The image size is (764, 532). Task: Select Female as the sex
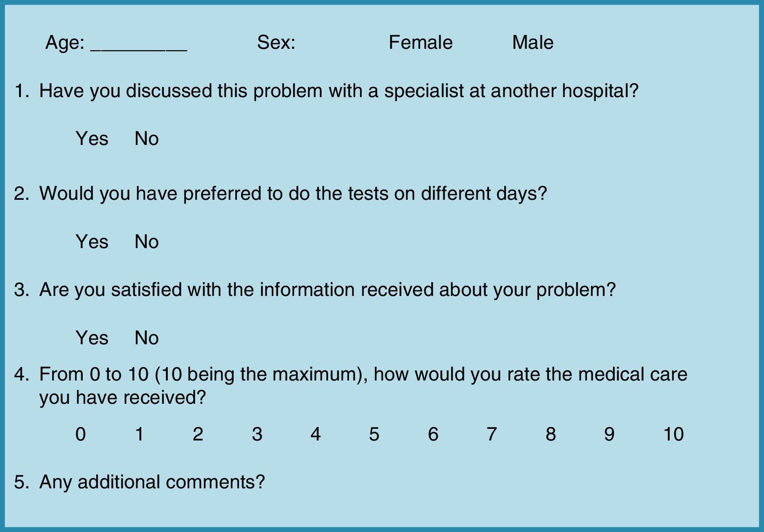(420, 43)
